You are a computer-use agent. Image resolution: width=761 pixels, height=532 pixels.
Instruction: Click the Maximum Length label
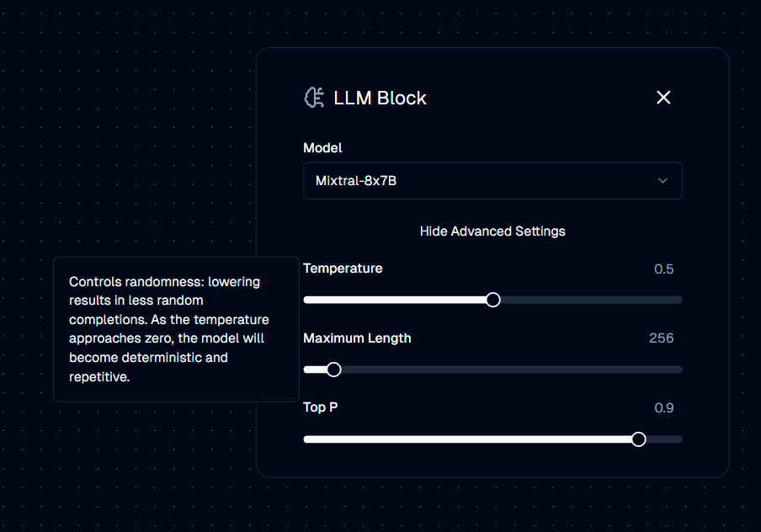pyautogui.click(x=357, y=338)
